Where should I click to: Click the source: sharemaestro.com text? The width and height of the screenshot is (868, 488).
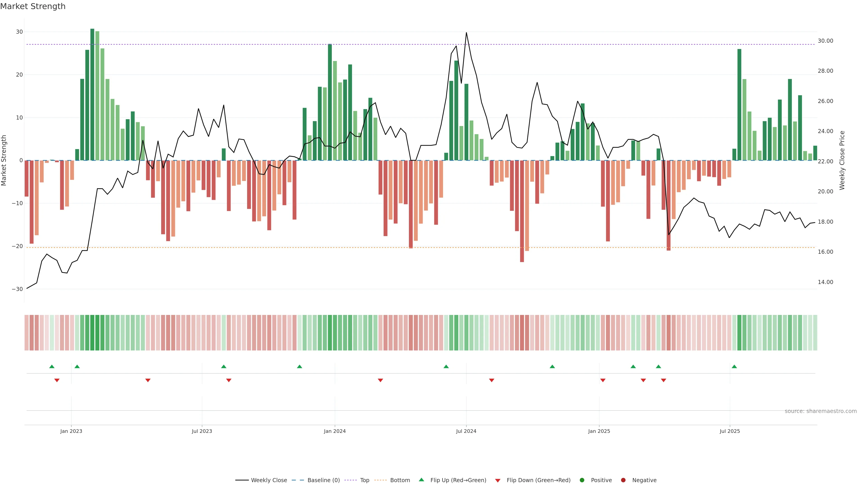(x=821, y=411)
